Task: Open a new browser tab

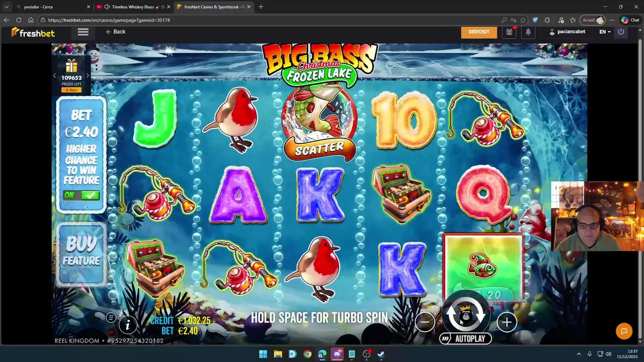Action: pos(261,7)
